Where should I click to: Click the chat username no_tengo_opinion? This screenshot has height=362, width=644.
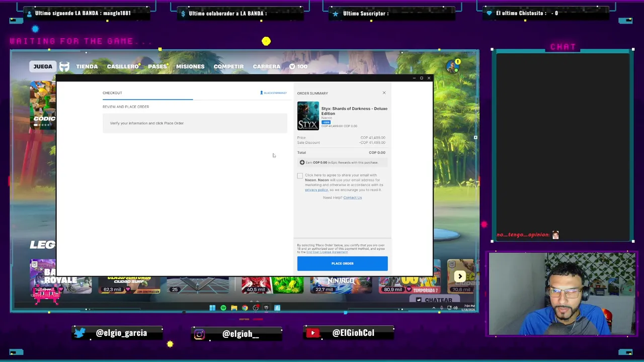tap(523, 235)
